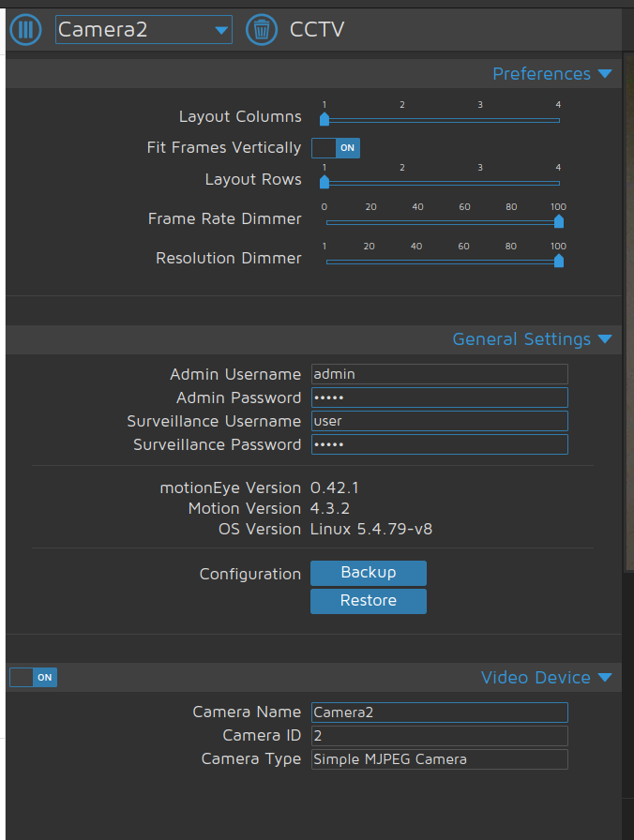Select the Surveillance Username field
634x840 pixels.
439,421
